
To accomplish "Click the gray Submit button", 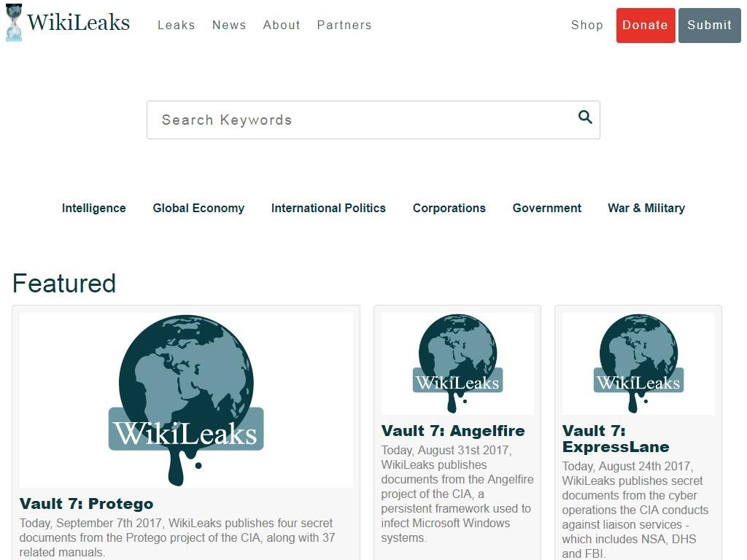I will coord(709,26).
